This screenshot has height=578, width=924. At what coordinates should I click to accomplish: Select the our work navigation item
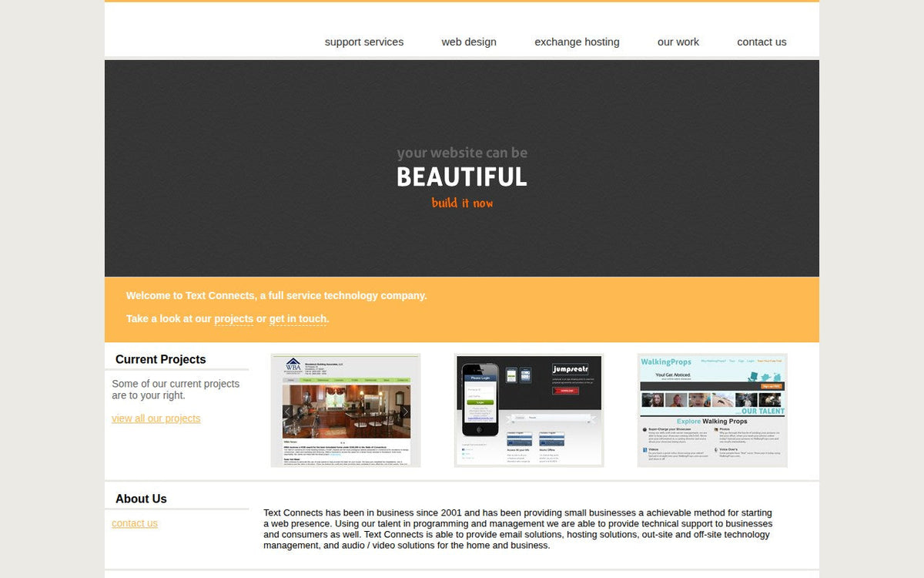click(678, 42)
